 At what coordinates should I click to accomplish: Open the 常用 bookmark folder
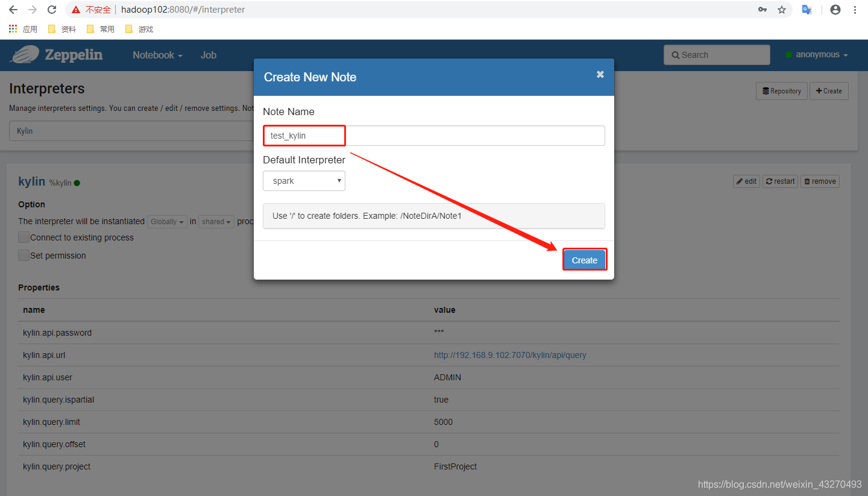[101, 29]
